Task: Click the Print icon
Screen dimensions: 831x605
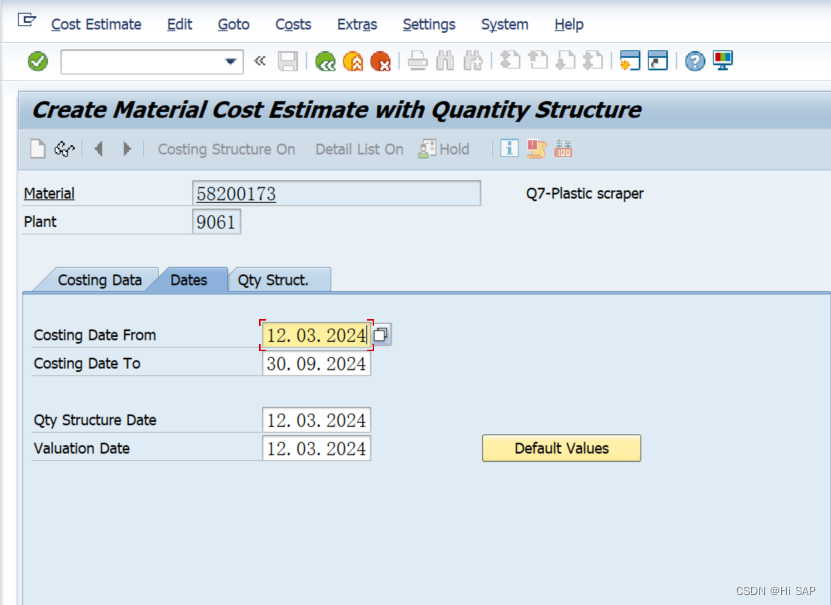Action: coord(417,61)
